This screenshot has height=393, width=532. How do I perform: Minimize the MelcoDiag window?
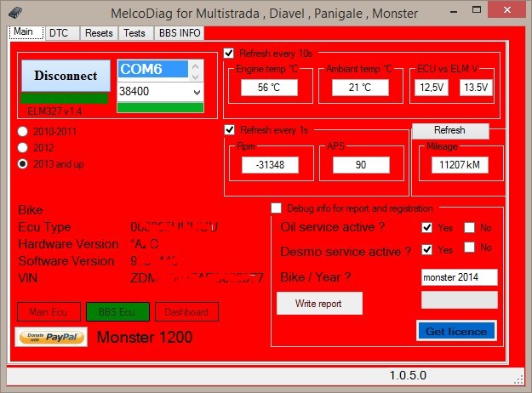pos(454,12)
